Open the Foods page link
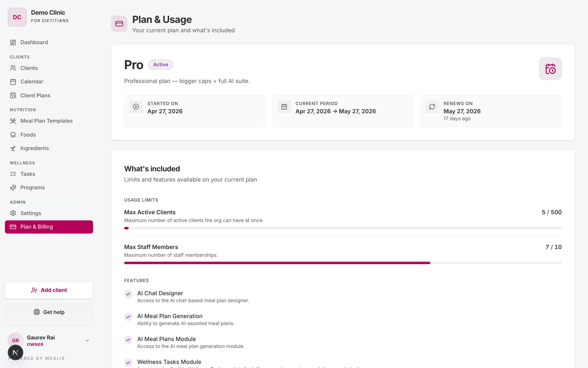This screenshot has height=368, width=588. pos(49,135)
